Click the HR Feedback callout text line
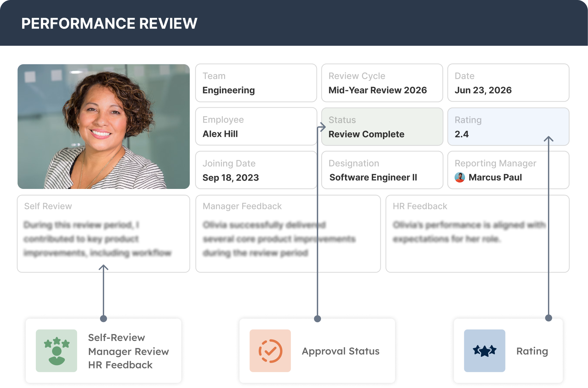Viewport: 588px width, 388px height. click(x=120, y=365)
